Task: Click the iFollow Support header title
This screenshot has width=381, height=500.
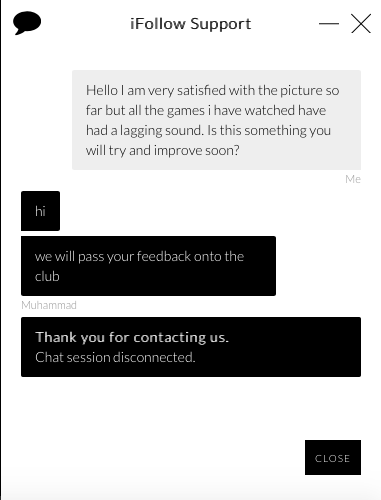Action: point(190,24)
